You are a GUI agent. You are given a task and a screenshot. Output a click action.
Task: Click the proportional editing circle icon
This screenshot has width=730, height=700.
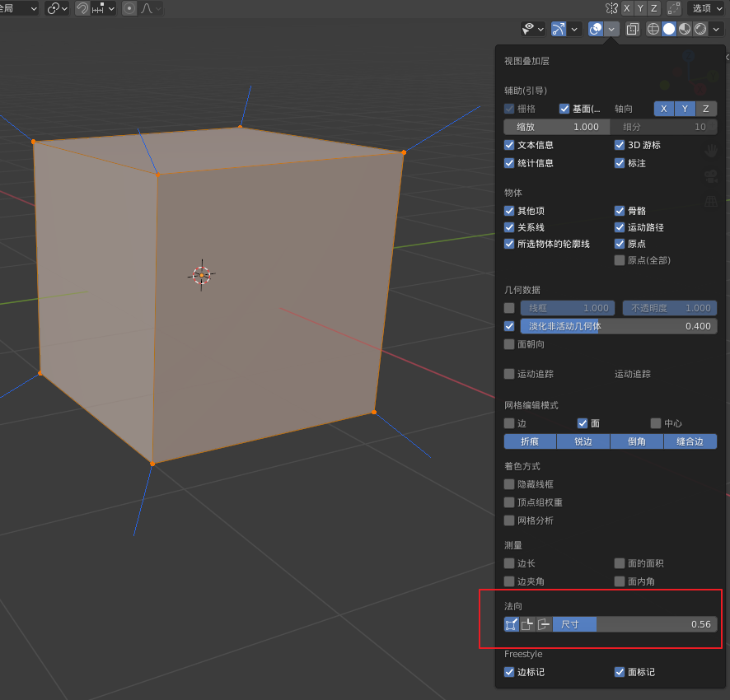tap(129, 8)
